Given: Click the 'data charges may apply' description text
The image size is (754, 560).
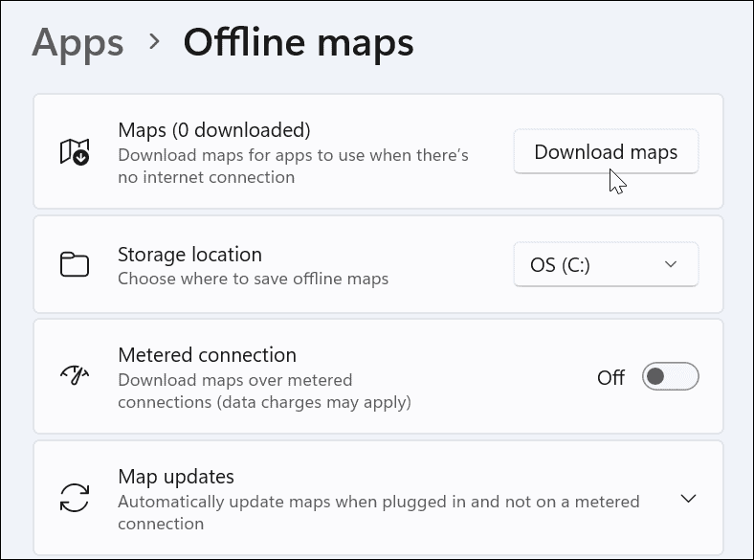Looking at the screenshot, I should [x=264, y=402].
